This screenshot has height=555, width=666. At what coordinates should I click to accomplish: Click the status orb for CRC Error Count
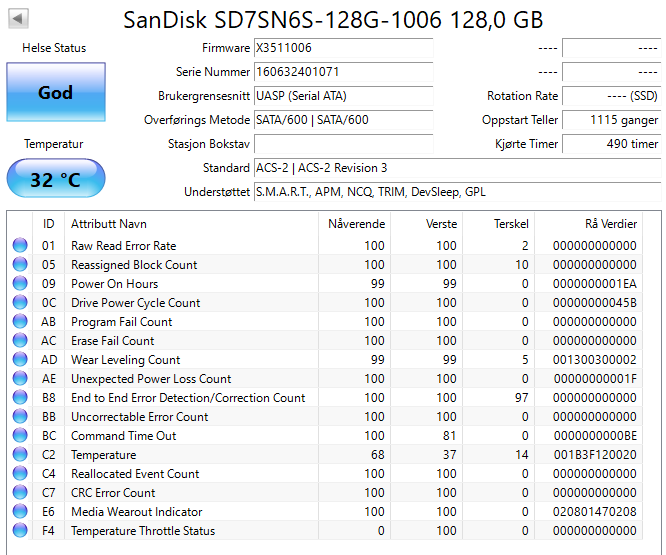[x=20, y=493]
